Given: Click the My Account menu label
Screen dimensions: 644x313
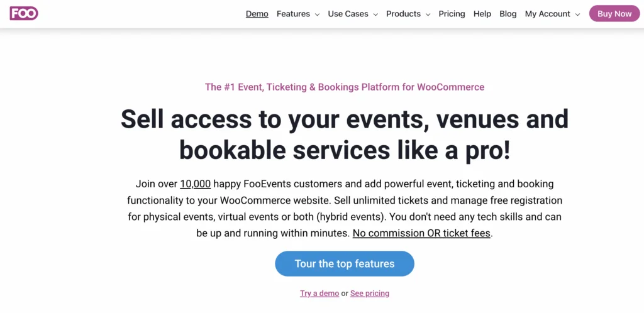Looking at the screenshot, I should 548,14.
